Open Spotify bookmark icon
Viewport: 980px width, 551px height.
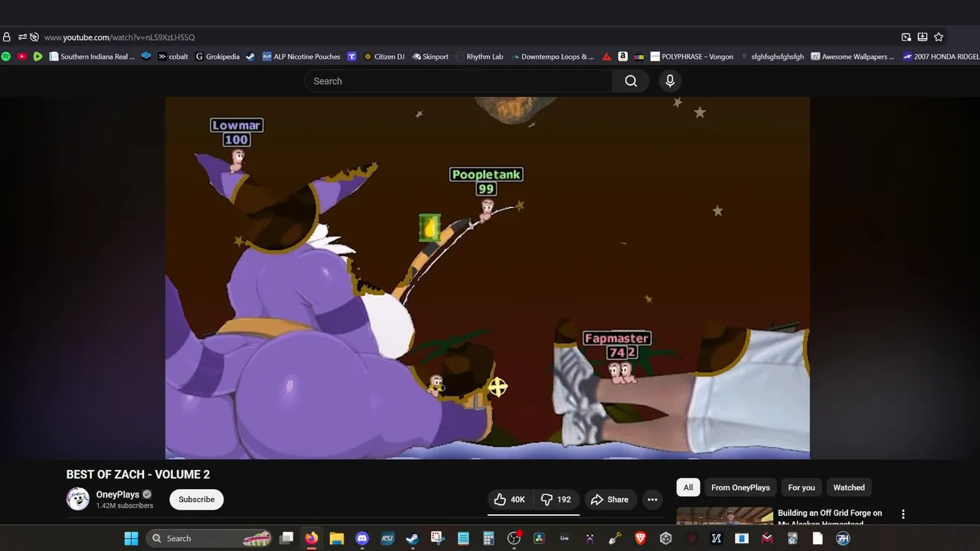pos(6,57)
